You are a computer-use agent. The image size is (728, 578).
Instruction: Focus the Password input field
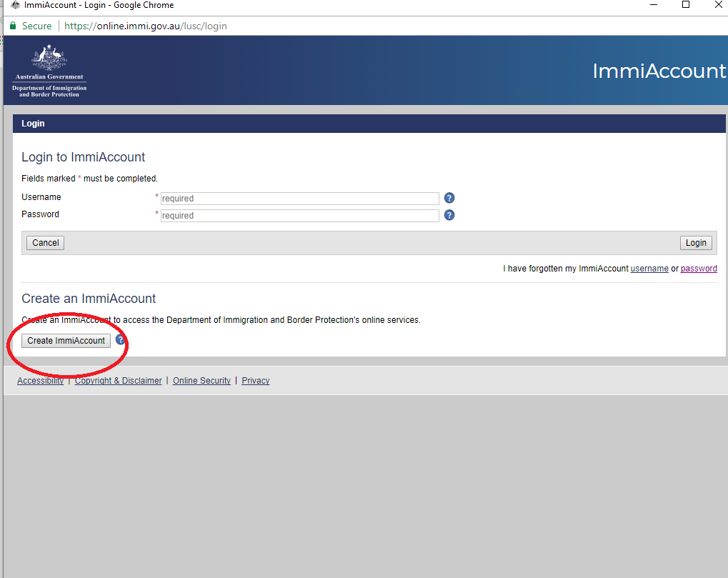[x=299, y=216]
